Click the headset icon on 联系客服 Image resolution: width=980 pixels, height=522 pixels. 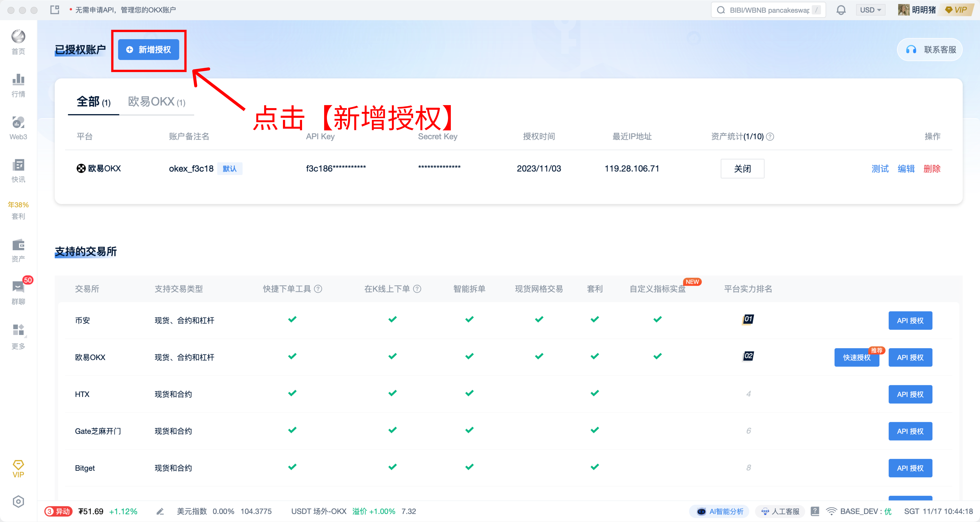click(911, 50)
